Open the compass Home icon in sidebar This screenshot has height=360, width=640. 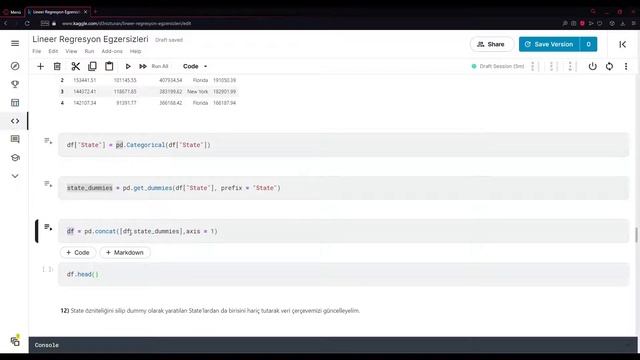click(15, 66)
